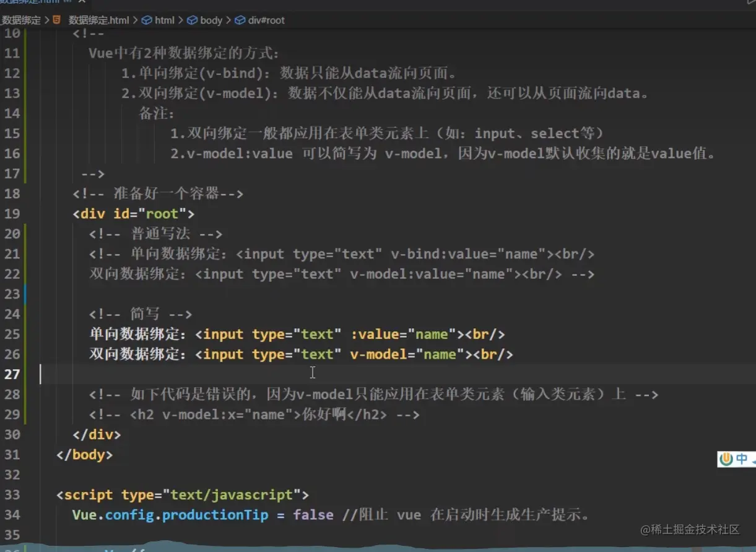Screen dimensions: 756x552
Task: Click the label '双向数据绑定:' on line 26
Action: click(x=138, y=354)
